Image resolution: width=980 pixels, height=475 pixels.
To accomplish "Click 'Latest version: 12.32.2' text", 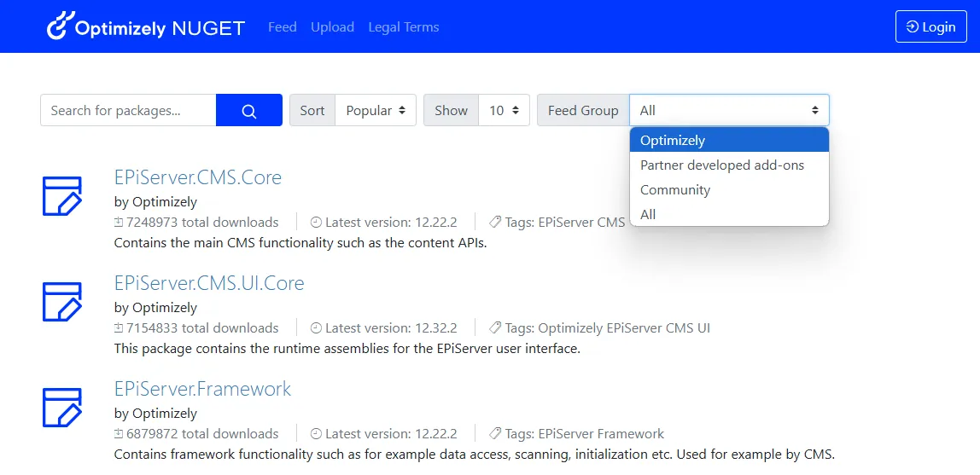I will [x=391, y=327].
